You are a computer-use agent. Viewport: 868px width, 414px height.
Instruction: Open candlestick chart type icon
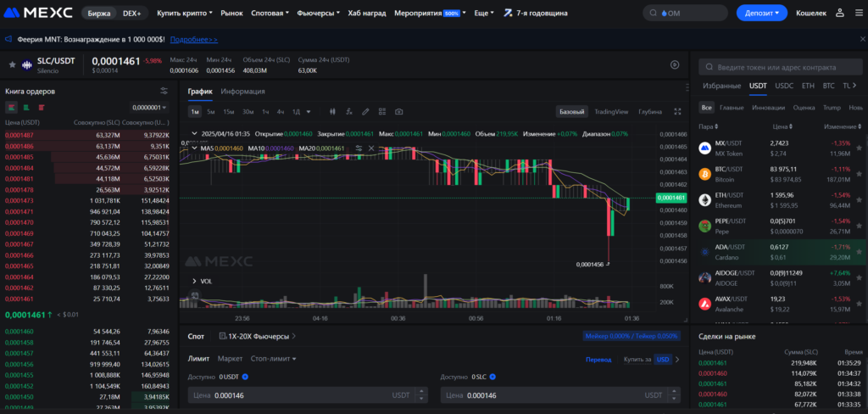click(332, 111)
